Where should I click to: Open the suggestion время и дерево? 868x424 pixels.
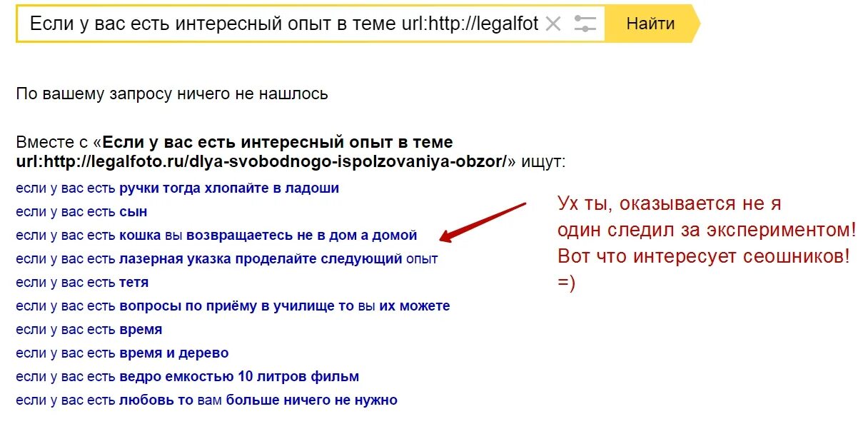(122, 353)
